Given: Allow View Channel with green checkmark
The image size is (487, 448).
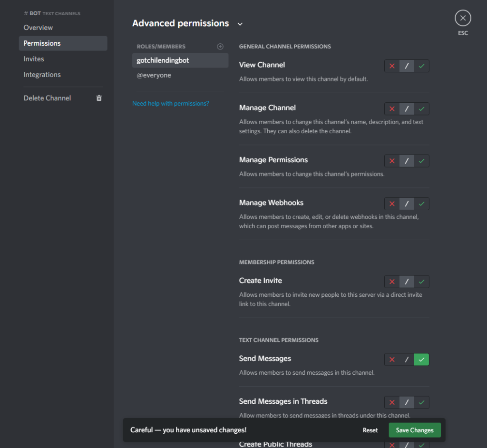Looking at the screenshot, I should pyautogui.click(x=421, y=66).
